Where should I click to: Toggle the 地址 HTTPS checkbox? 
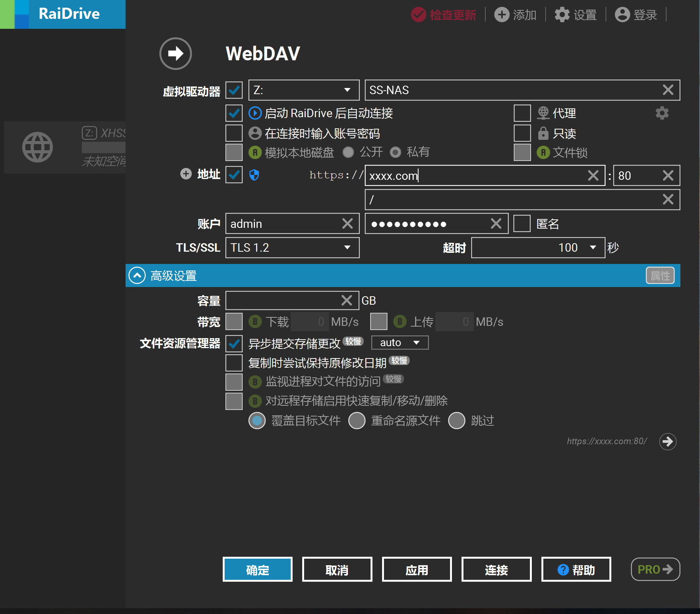point(234,175)
